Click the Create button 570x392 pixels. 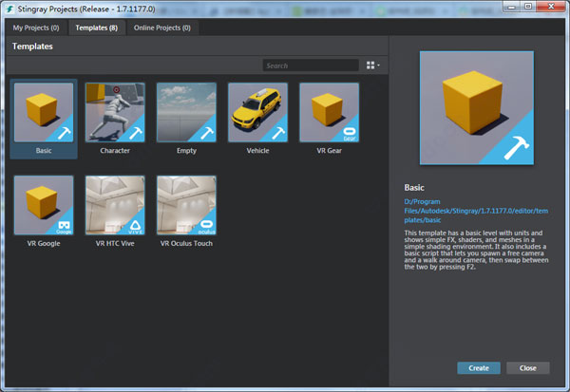tap(479, 368)
